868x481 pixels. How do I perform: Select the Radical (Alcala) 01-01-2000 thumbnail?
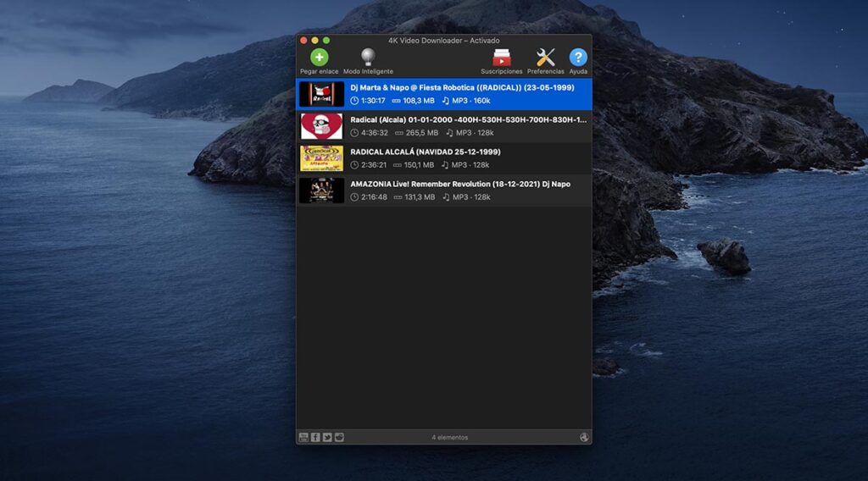(321, 126)
